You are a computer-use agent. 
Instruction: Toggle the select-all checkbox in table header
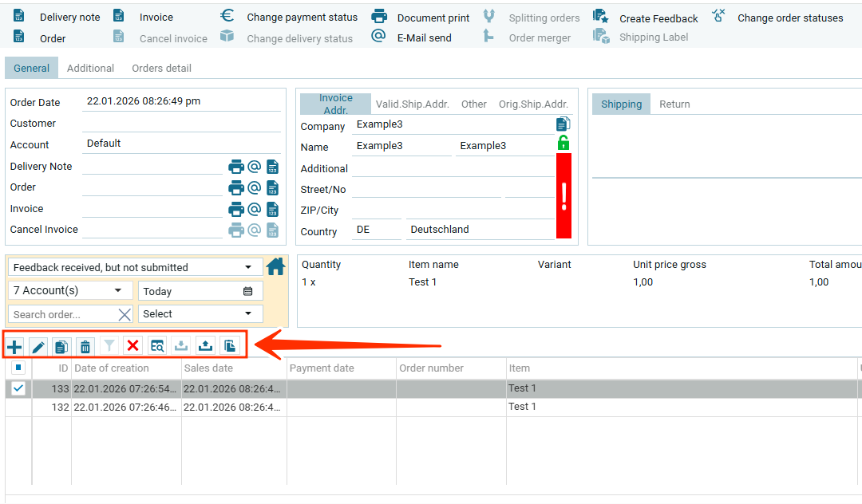[x=18, y=368]
